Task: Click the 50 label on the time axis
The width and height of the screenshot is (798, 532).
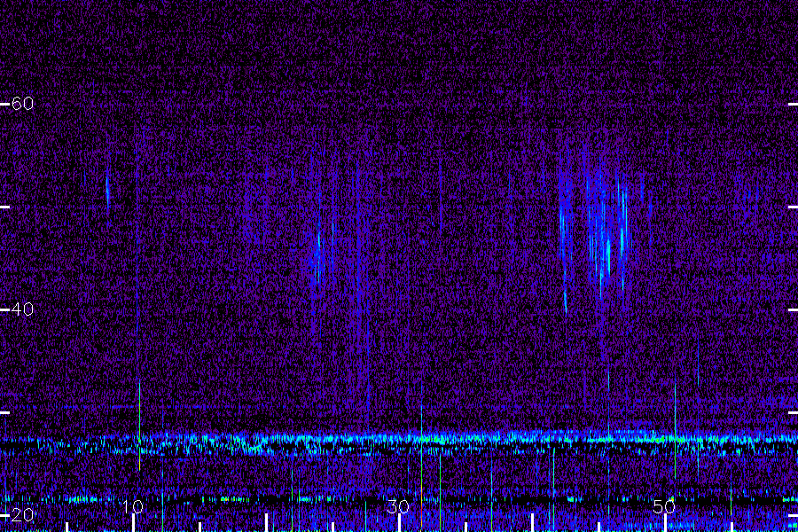Action: click(x=664, y=506)
